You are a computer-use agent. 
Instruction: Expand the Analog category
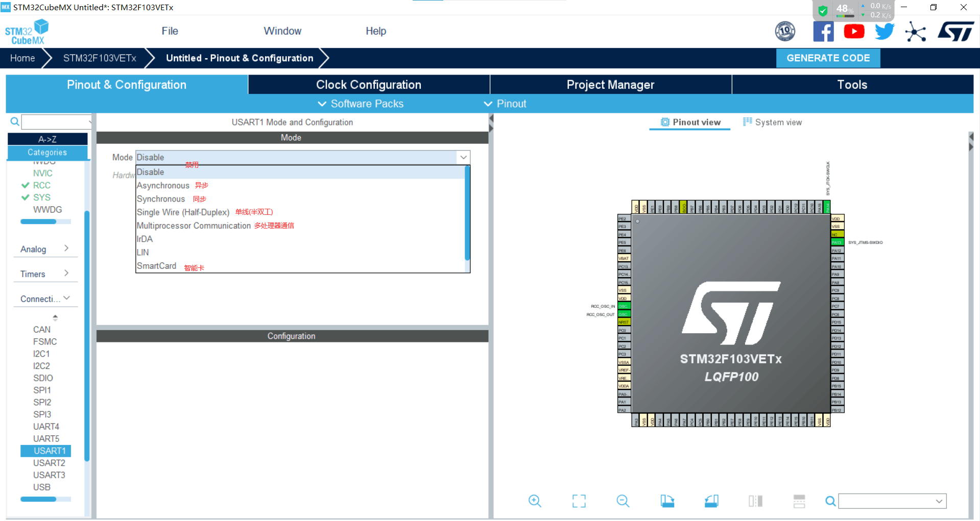click(x=45, y=249)
